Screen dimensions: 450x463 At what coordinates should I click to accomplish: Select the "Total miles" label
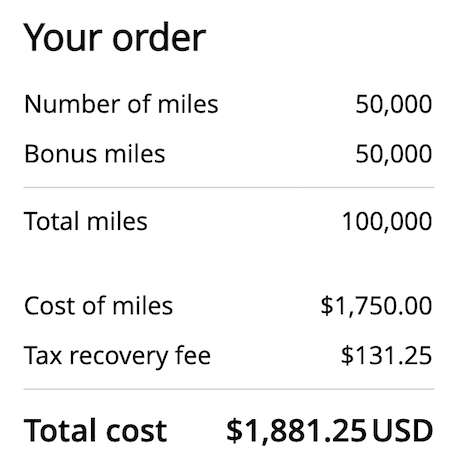point(86,221)
